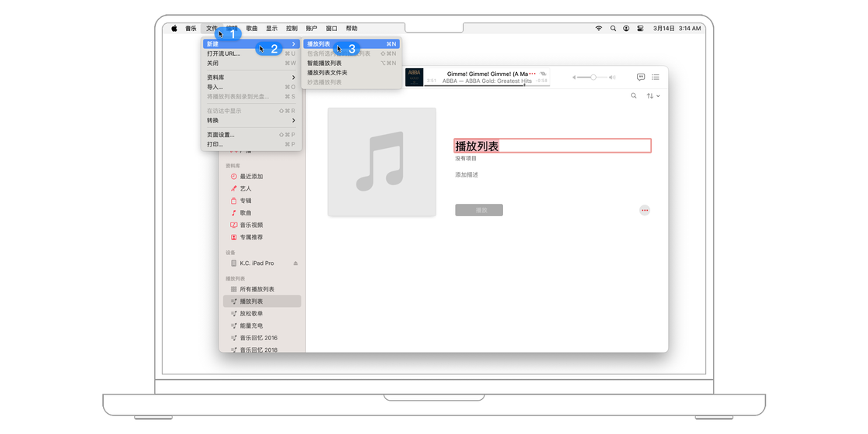Screen dimensions: 868x434
Task: Open the 帮助 menu
Action: 352,28
